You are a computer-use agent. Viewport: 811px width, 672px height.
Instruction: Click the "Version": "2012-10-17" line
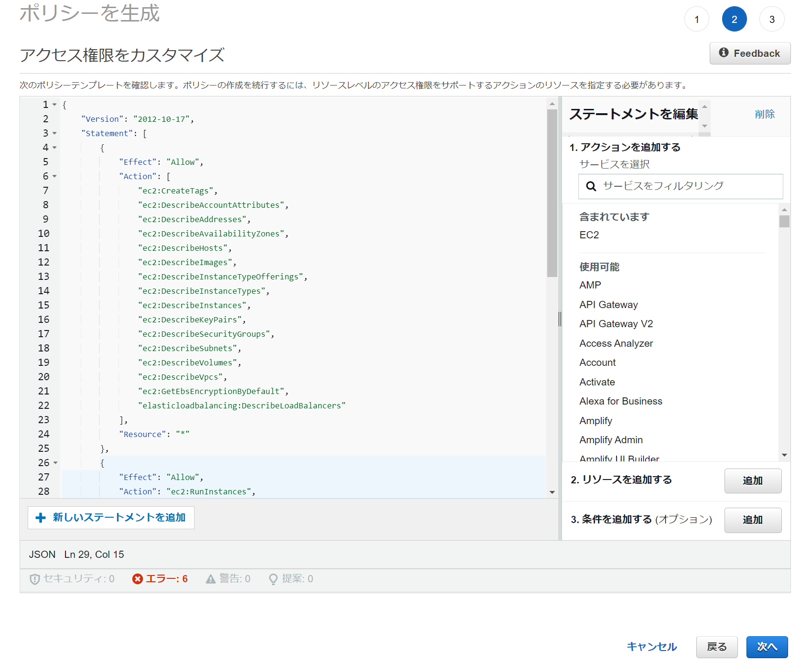[x=138, y=119]
